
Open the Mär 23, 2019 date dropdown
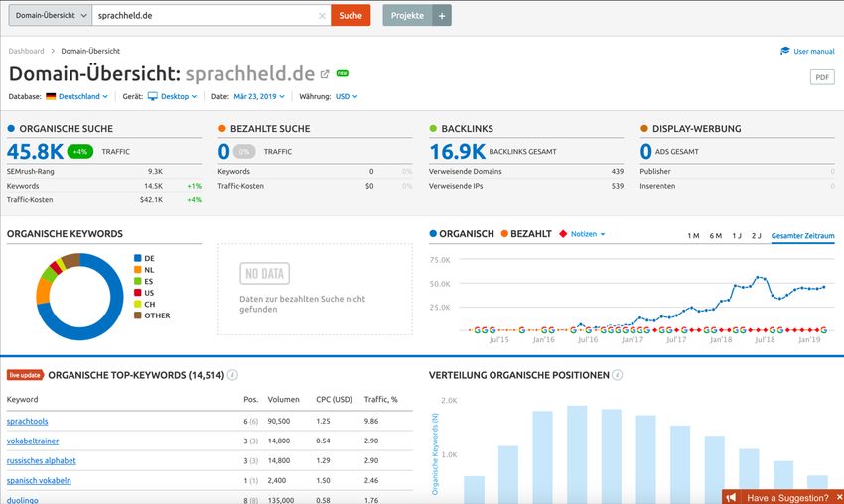[259, 97]
